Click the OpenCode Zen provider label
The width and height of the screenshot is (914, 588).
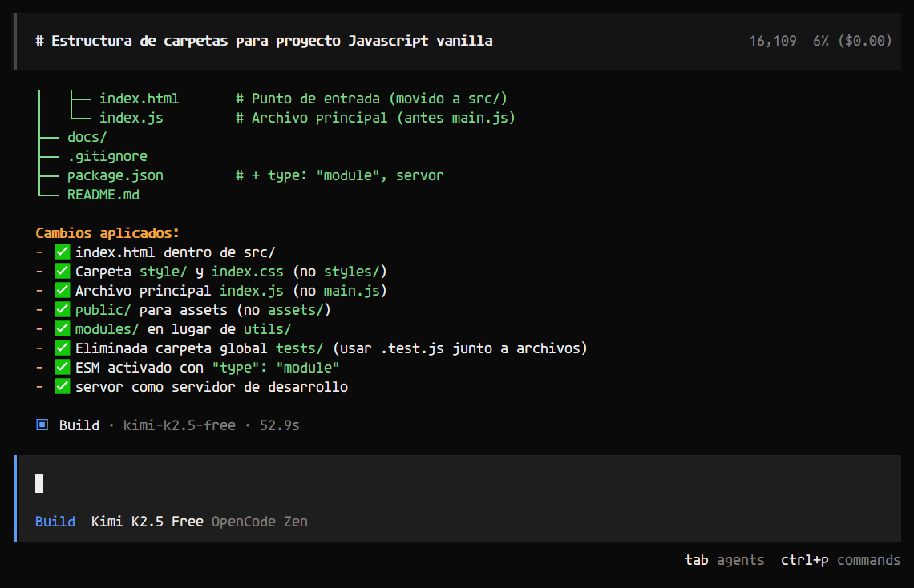[x=259, y=522]
